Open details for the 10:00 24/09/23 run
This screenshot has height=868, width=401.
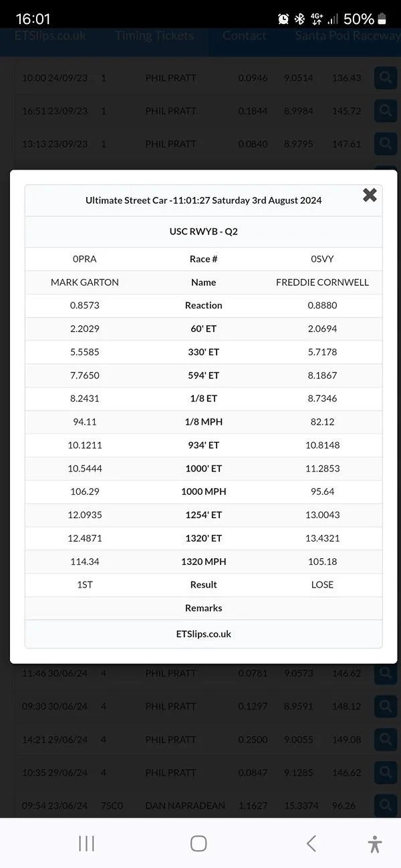tap(386, 77)
